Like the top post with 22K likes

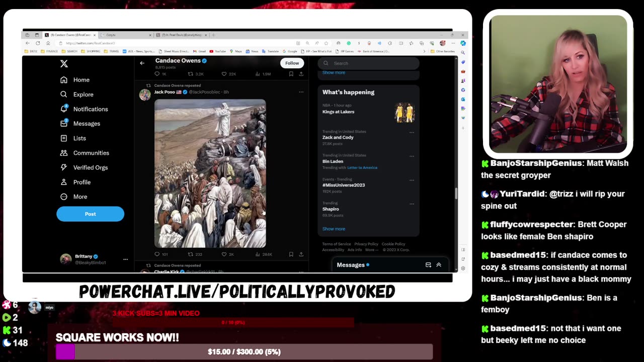pyautogui.click(x=224, y=74)
